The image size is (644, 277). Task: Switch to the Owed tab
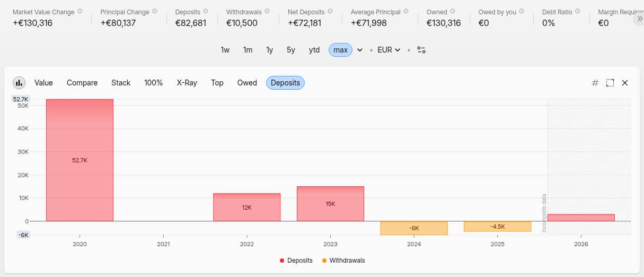click(247, 83)
